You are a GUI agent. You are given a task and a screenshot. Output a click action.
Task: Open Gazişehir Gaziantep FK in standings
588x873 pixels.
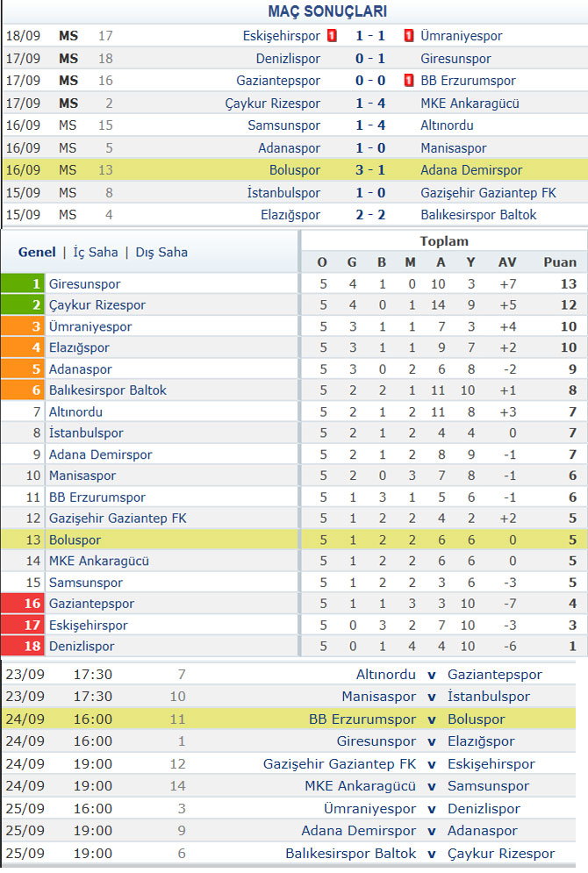click(118, 519)
